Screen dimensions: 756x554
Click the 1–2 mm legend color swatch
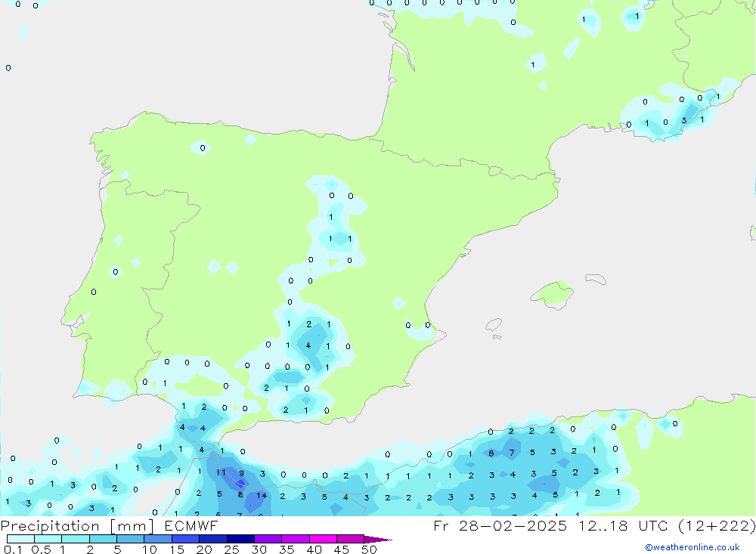tap(76, 539)
